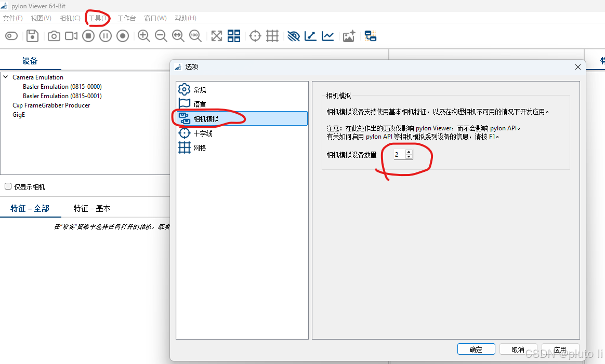This screenshot has width=605, height=364.
Task: Click the emulation device count input field
Action: coord(399,154)
